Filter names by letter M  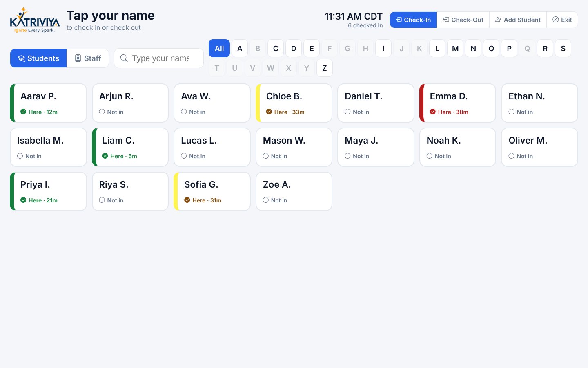click(455, 48)
